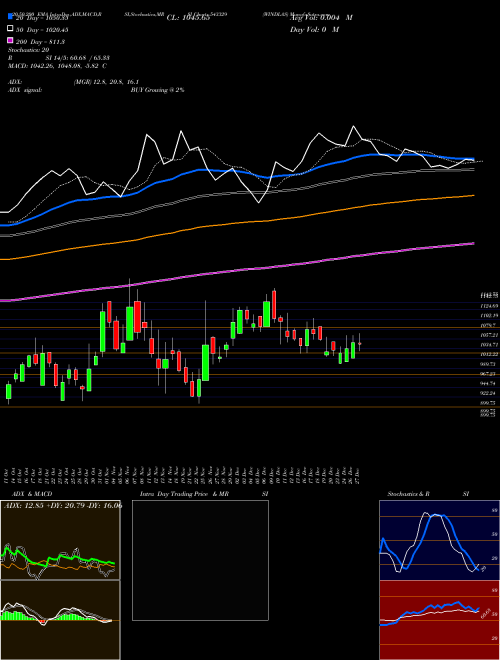Click the tall green candle at the late-November low
This screenshot has width=500, height=660.
coord(205,363)
